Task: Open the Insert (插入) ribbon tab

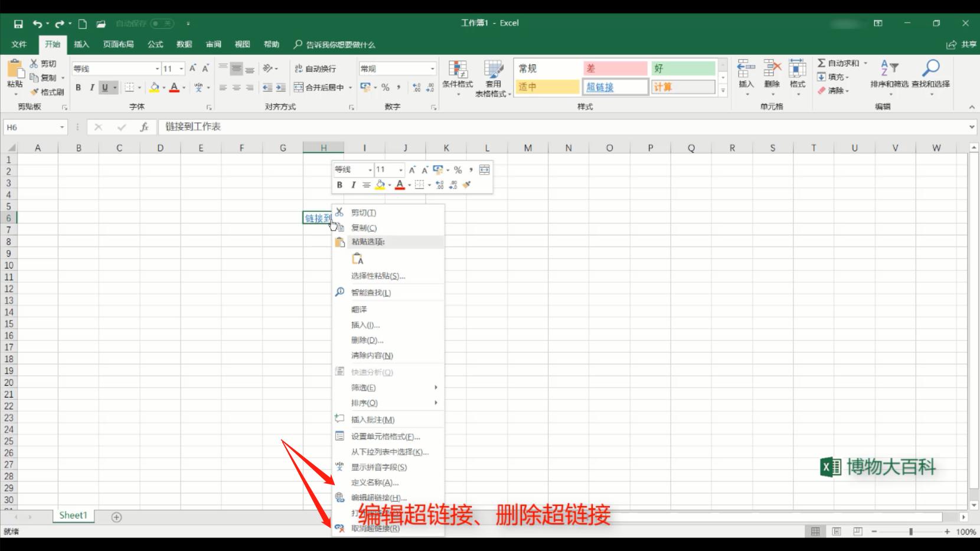Action: 81,44
